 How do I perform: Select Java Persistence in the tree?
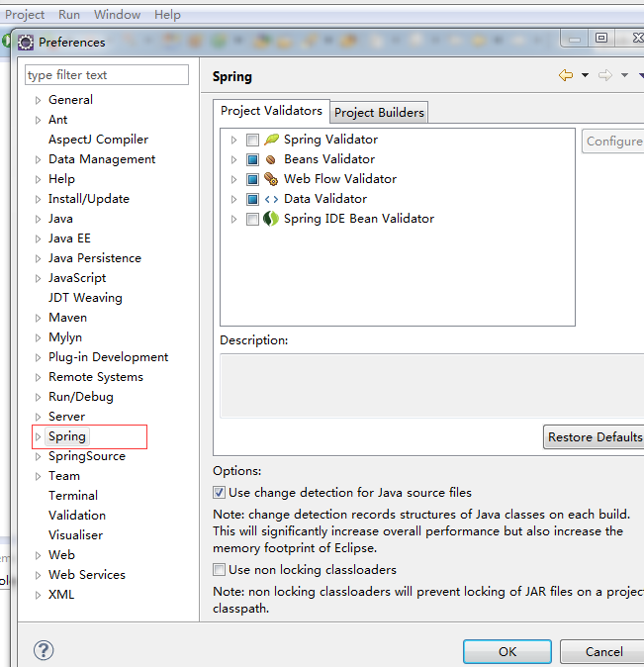[94, 258]
